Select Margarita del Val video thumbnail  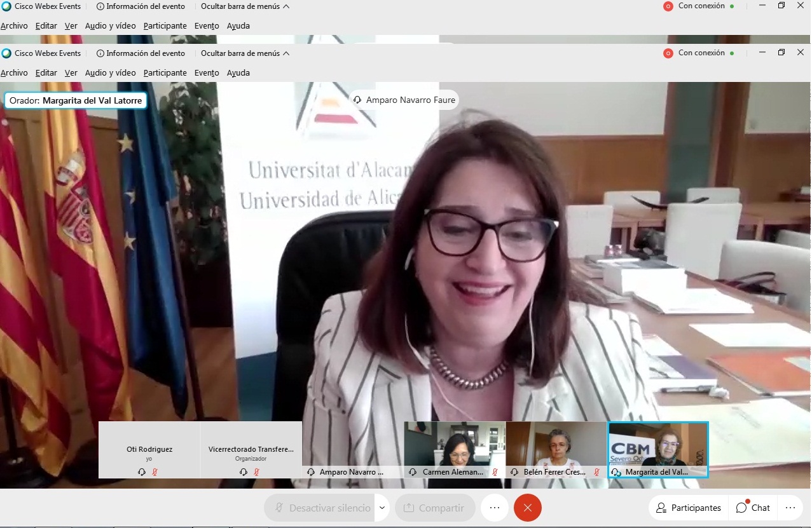pyautogui.click(x=657, y=445)
